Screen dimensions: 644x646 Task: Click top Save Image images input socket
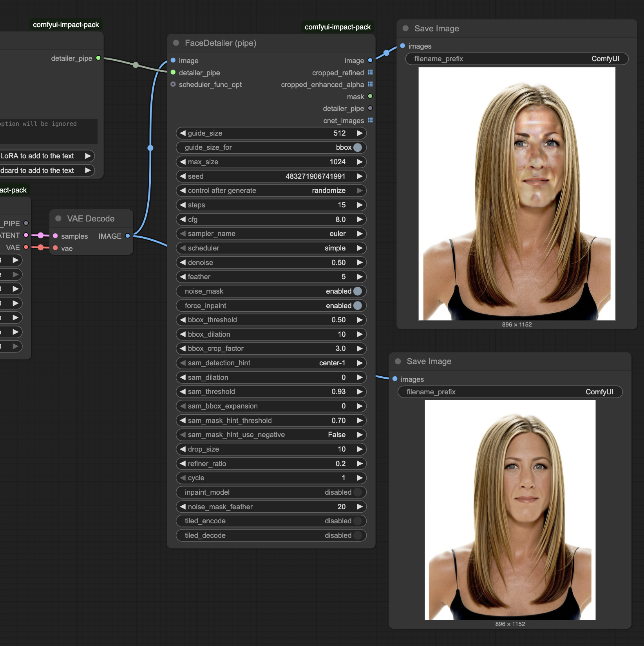click(403, 46)
